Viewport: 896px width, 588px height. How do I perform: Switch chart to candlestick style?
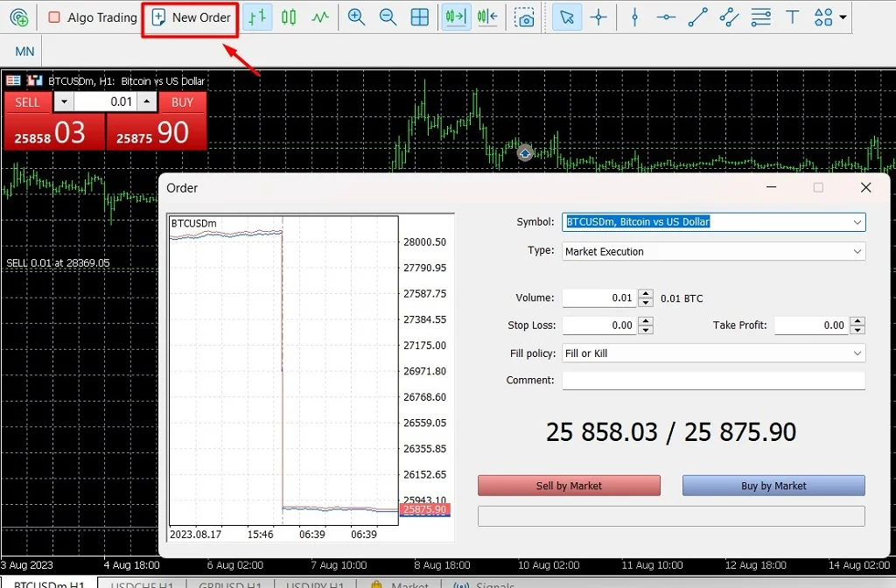click(x=289, y=17)
